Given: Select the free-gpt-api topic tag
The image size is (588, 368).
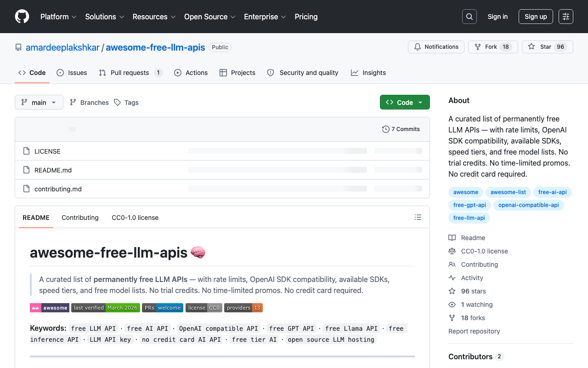Looking at the screenshot, I should click(469, 205).
